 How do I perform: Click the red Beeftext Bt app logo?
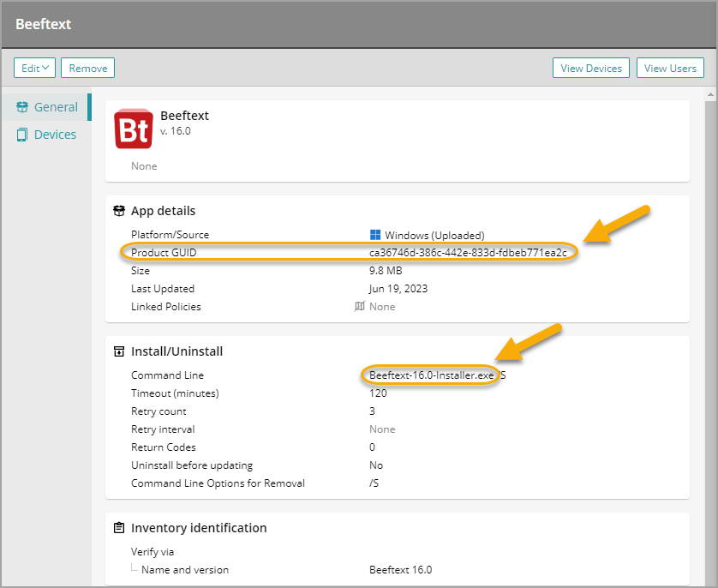click(134, 129)
